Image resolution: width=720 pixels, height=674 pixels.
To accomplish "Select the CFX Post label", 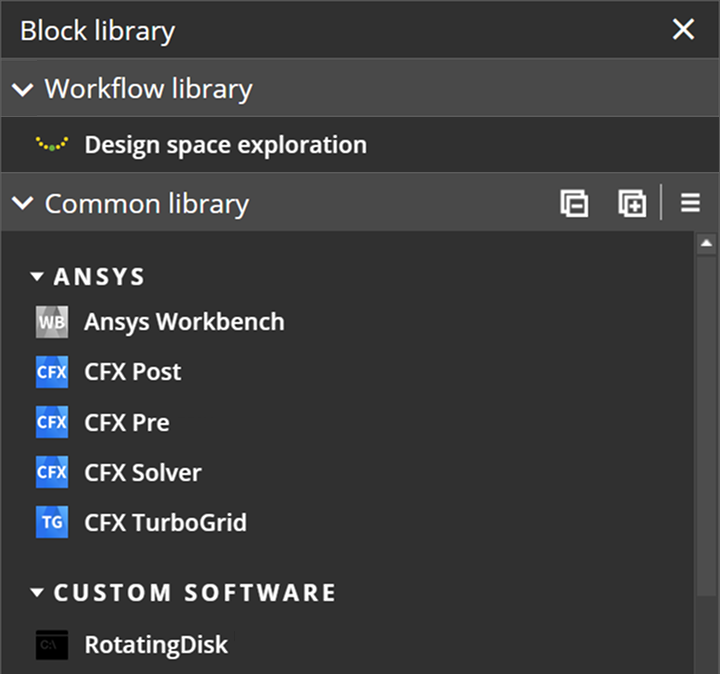I will coord(133,372).
